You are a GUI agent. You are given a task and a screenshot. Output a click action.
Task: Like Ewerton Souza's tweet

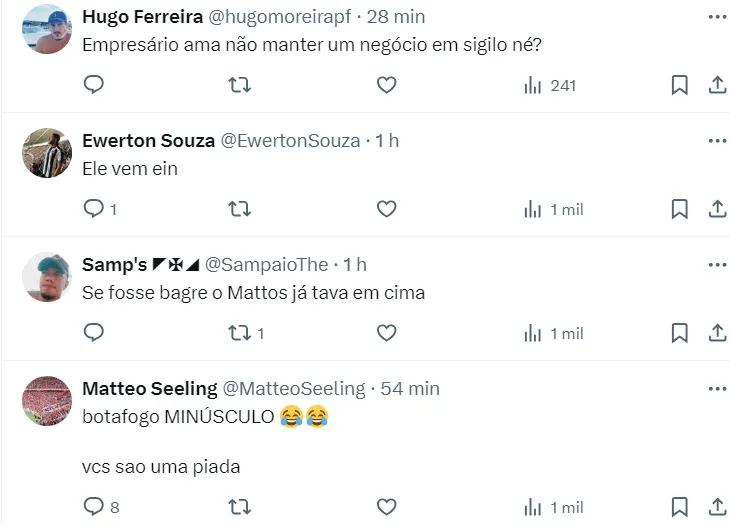tap(387, 209)
